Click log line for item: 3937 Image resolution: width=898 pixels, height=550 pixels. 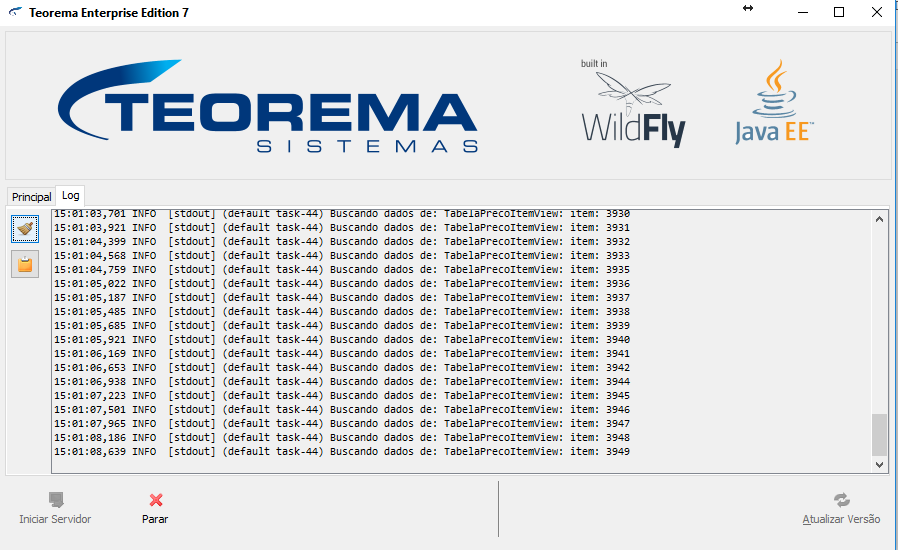(x=342, y=298)
